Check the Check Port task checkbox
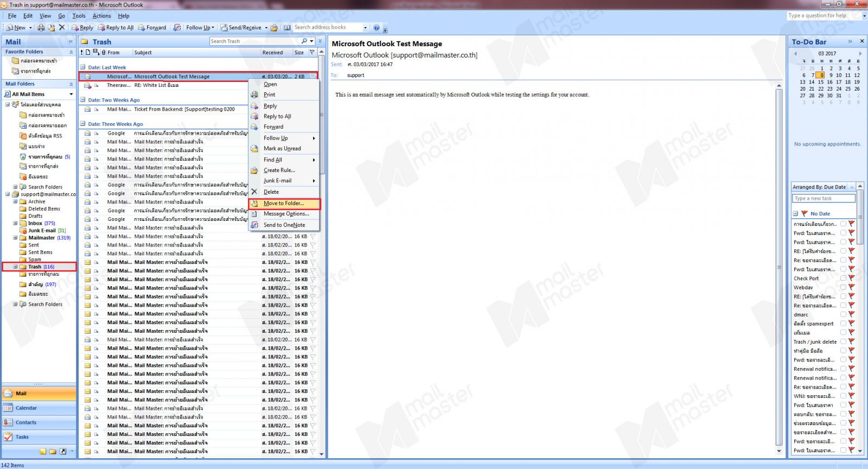Screen dimensions: 868x469 (x=843, y=278)
